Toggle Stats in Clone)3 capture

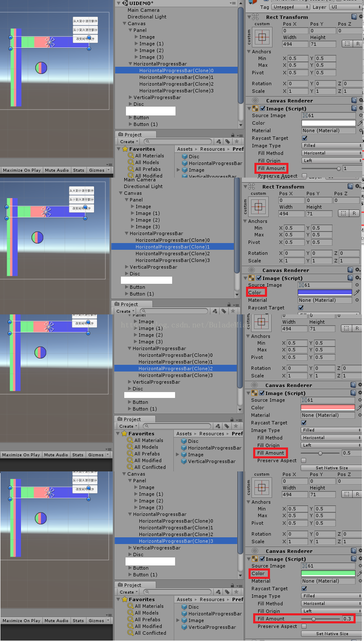78,621
